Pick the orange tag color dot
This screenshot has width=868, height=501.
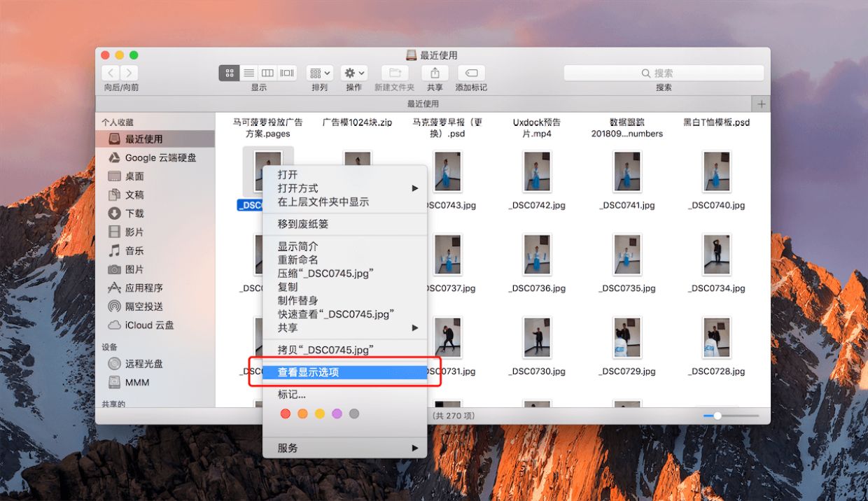[x=302, y=414]
